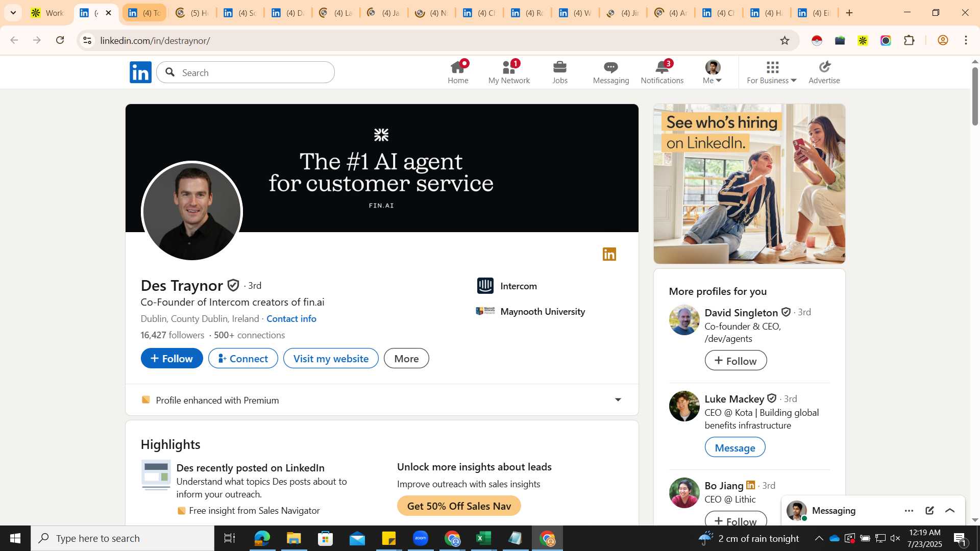Click the LinkedIn search field

click(x=246, y=72)
